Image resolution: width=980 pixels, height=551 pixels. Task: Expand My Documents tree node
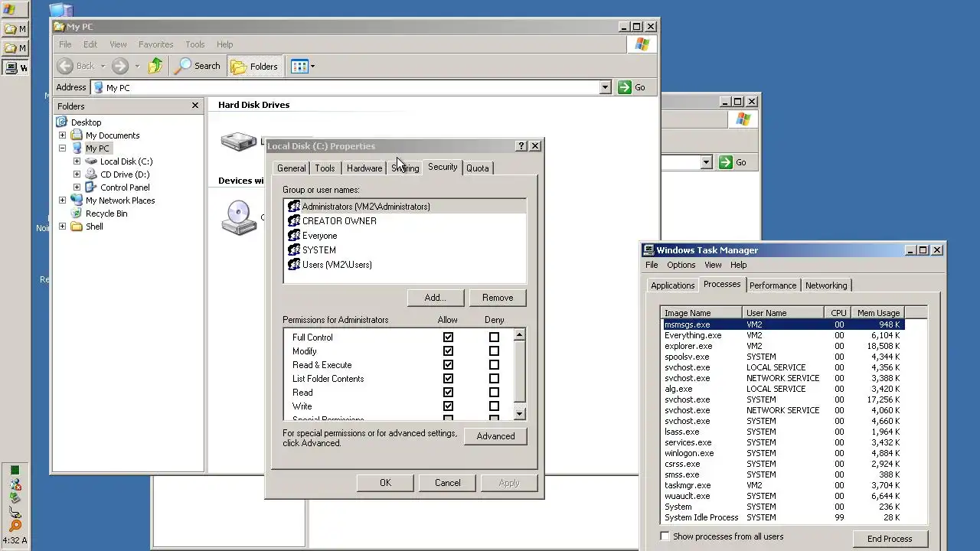63,135
